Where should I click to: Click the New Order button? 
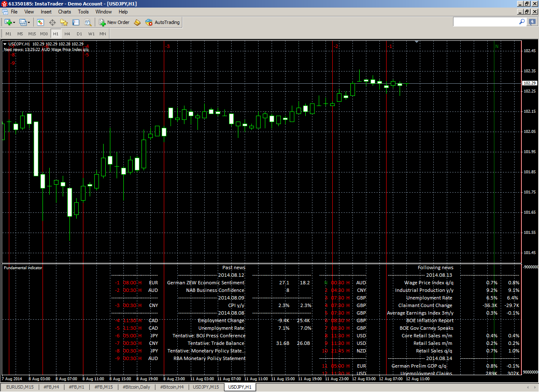tap(114, 22)
